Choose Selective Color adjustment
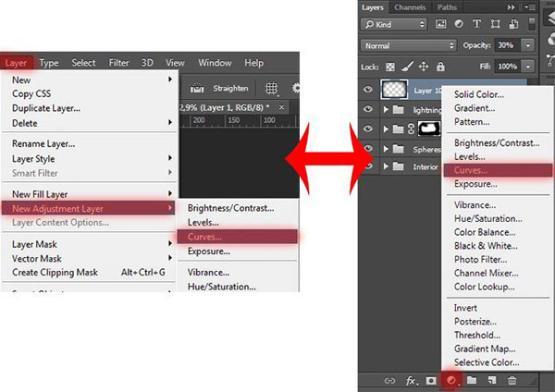This screenshot has height=392, width=555. tap(487, 362)
